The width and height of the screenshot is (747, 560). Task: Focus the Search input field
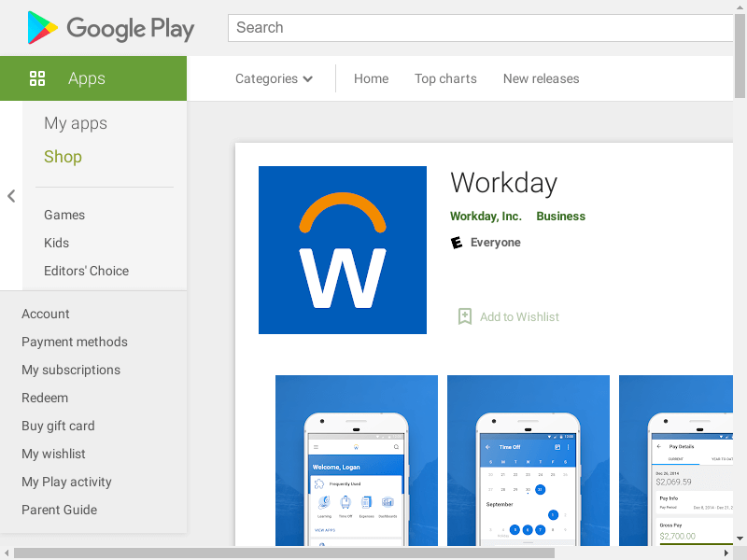coord(480,28)
